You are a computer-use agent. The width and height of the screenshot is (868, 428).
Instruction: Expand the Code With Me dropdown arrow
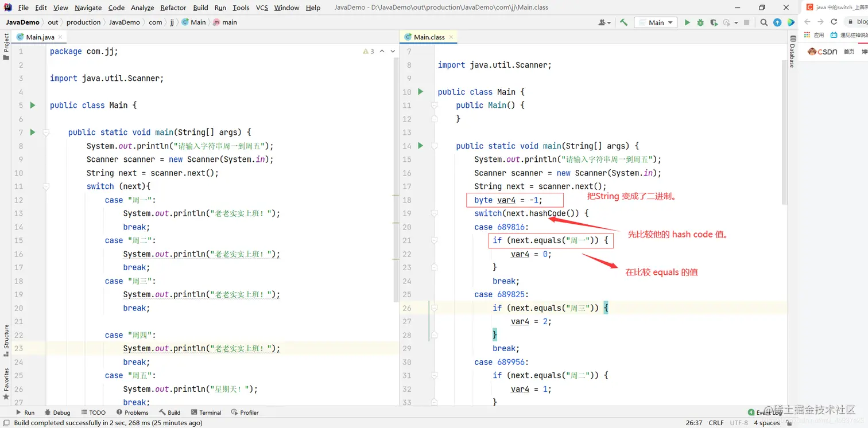609,23
